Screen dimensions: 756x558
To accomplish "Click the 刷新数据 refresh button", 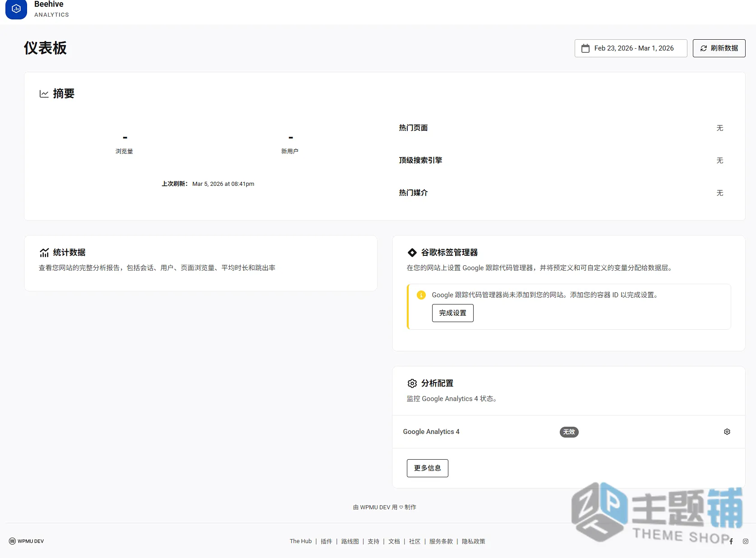I will click(719, 48).
